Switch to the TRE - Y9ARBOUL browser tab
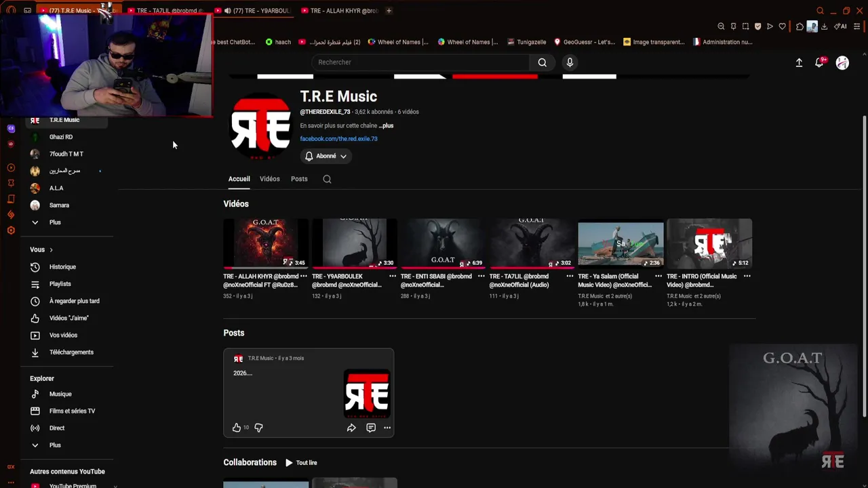The height and width of the screenshot is (488, 868). (252, 11)
